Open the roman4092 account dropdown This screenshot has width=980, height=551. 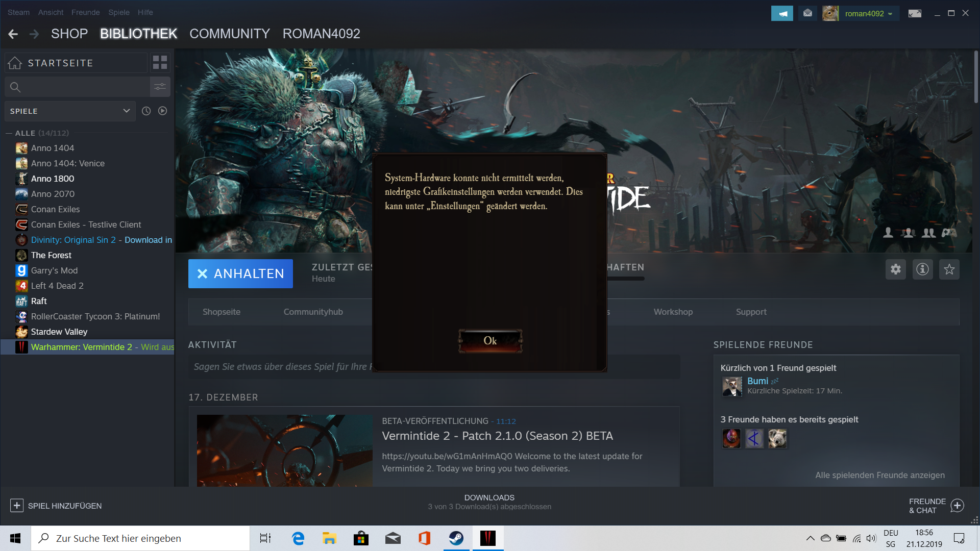coord(868,13)
